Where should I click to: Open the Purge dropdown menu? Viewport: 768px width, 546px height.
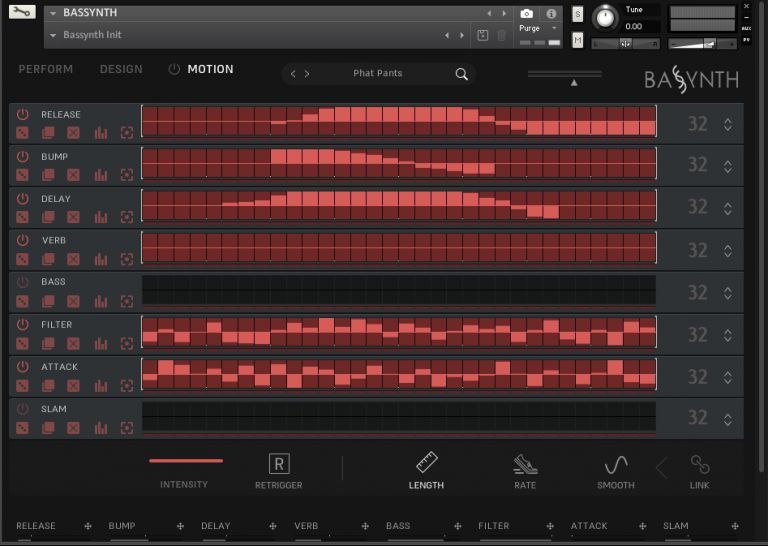point(540,29)
